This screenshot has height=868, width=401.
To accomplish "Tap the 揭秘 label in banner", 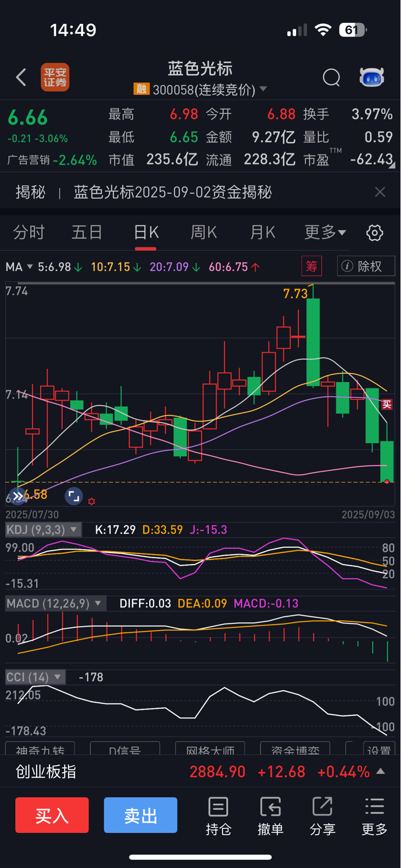I will (x=31, y=192).
